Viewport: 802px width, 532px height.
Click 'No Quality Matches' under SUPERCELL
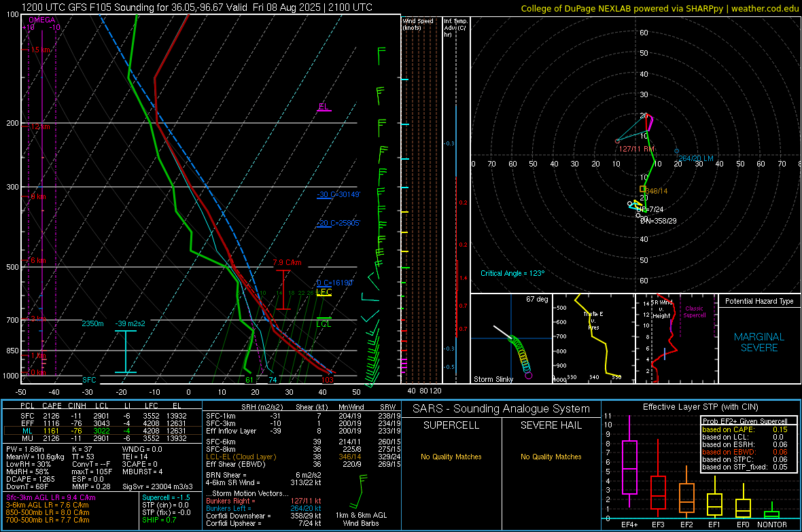click(x=451, y=457)
